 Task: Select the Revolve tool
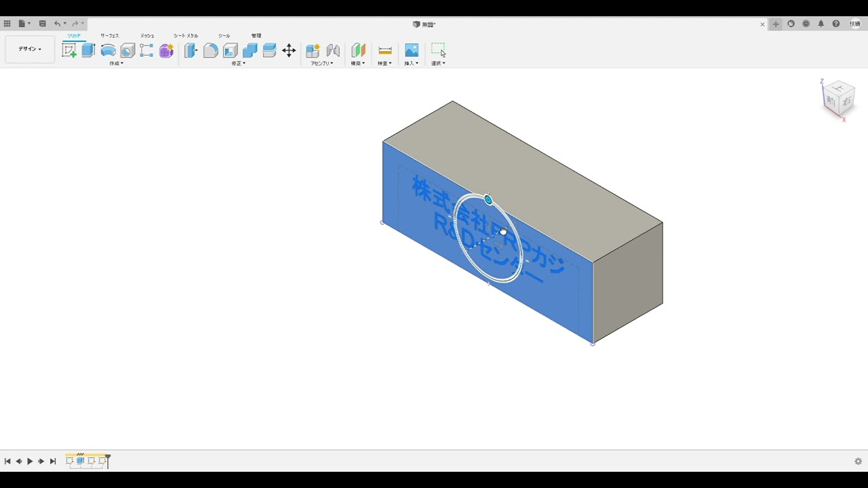108,50
